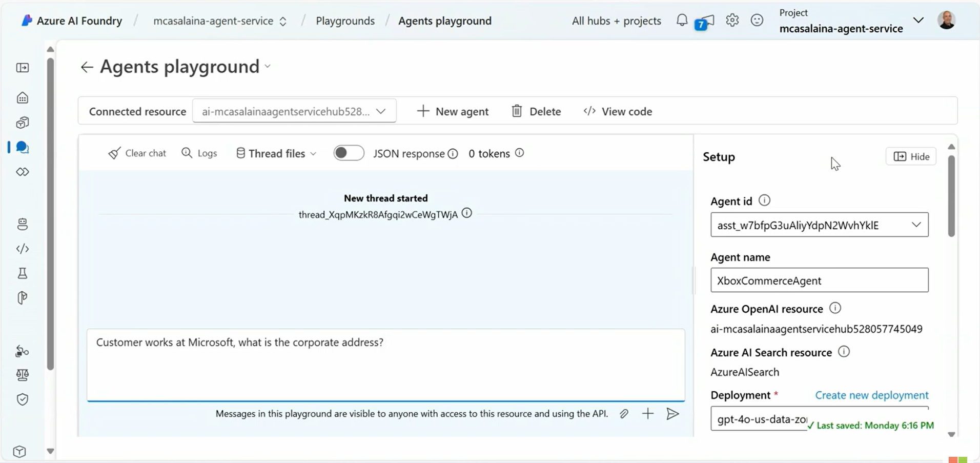Open the notifications bell
The width and height of the screenshot is (980, 463).
[682, 21]
